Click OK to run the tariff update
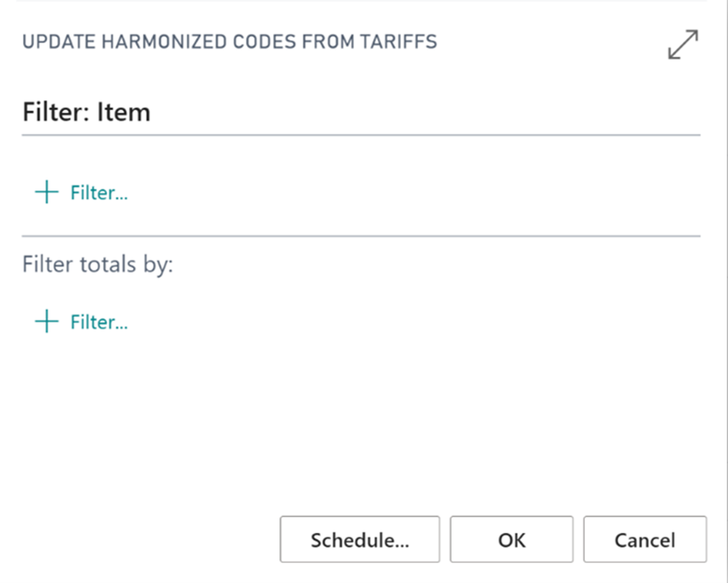This screenshot has height=583, width=728. (x=512, y=539)
